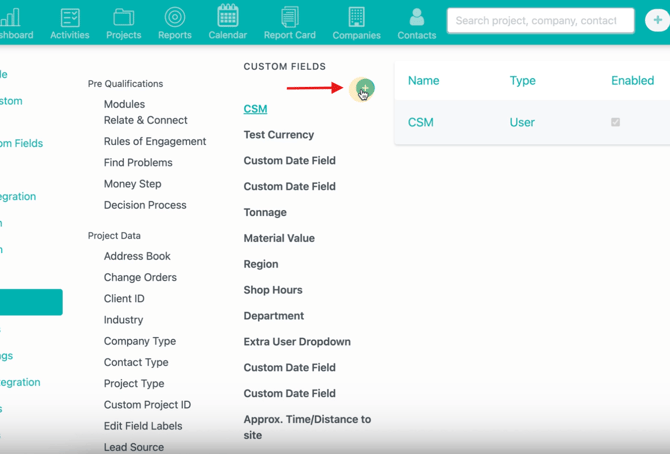
Task: Toggle the Enabled checkbox for CSM
Action: click(616, 122)
